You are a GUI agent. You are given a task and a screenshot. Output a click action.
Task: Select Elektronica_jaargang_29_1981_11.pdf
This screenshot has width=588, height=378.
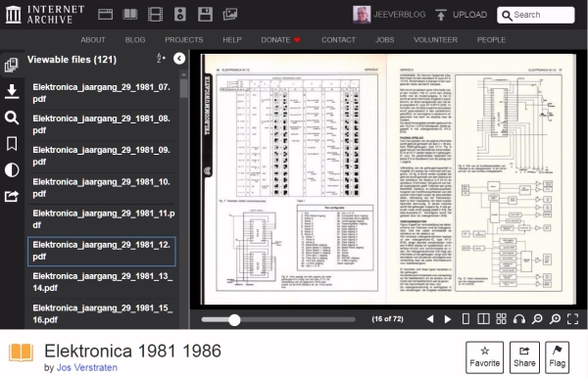click(102, 219)
